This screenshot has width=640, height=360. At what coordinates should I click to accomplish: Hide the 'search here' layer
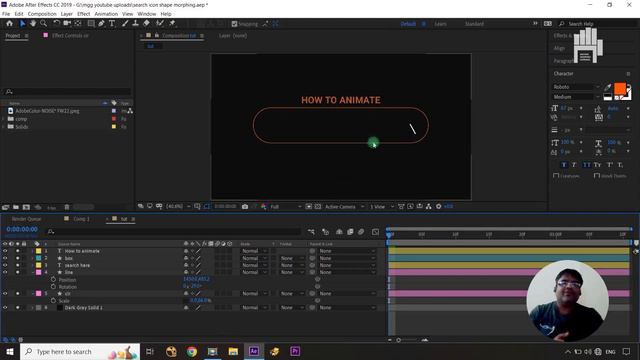click(x=5, y=265)
